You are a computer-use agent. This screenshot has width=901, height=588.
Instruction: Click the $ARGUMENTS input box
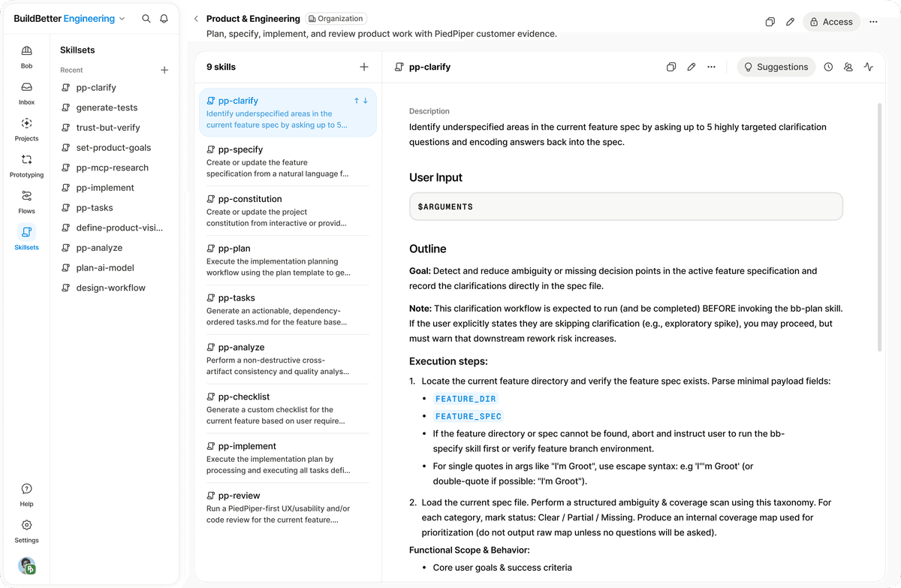tap(626, 207)
